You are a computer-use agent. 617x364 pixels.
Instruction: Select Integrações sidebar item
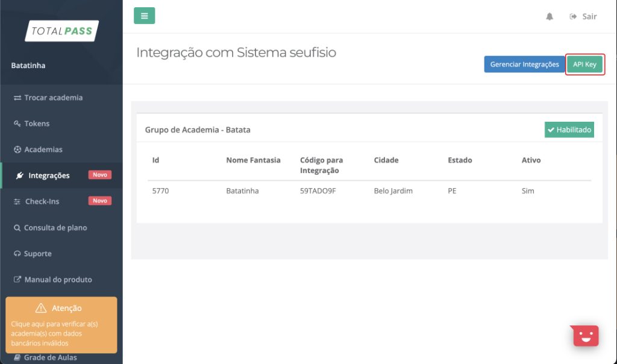pos(61,175)
